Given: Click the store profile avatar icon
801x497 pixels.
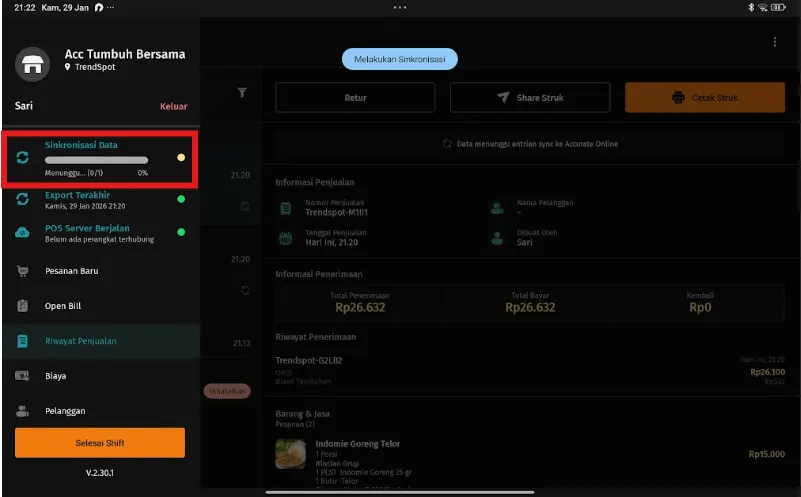Looking at the screenshot, I should coord(33,63).
